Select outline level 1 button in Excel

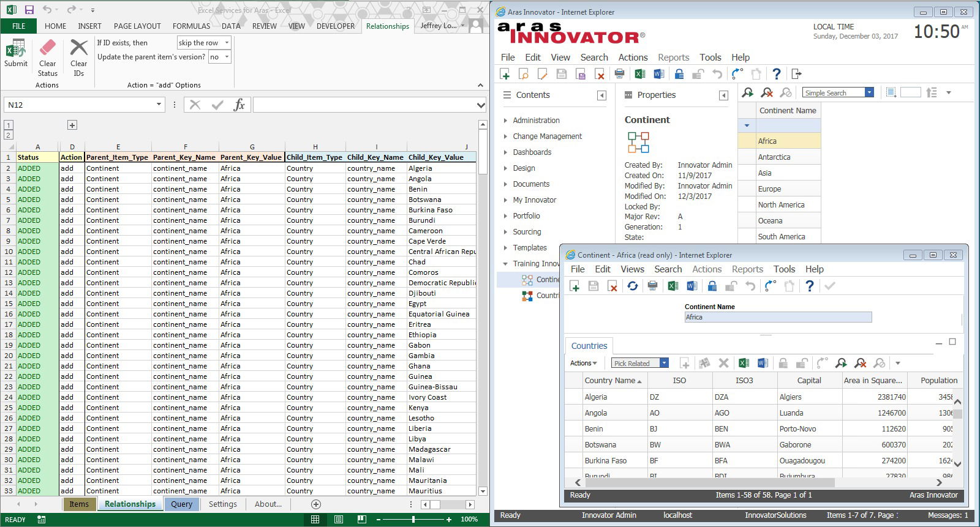pos(9,125)
